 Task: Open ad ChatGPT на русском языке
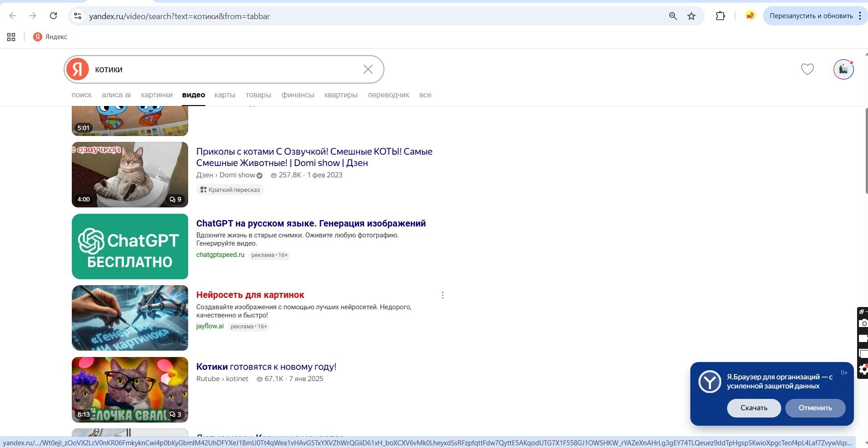click(311, 223)
